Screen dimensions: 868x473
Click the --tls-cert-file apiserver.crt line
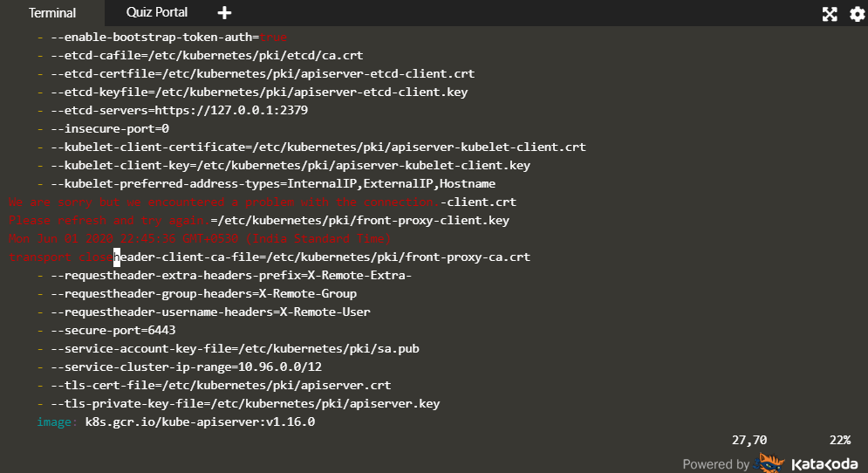(x=221, y=385)
